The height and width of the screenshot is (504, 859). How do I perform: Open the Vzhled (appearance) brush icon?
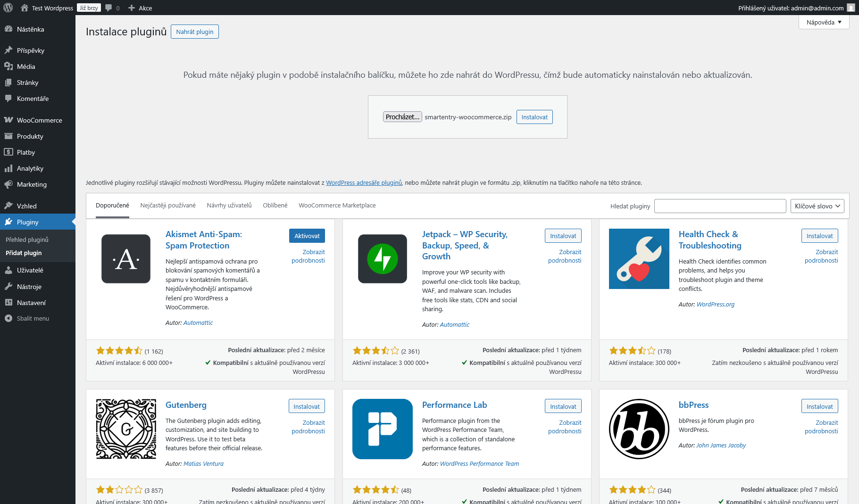pos(9,206)
